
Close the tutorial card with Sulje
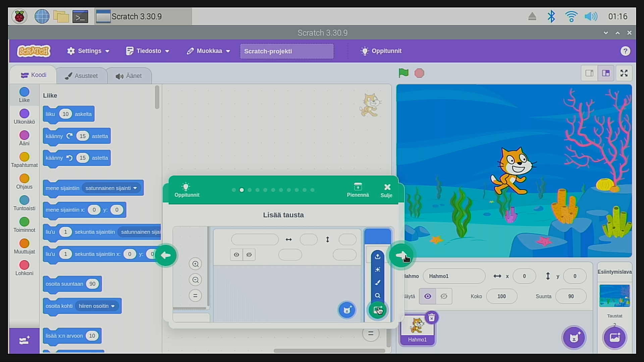[x=386, y=190]
